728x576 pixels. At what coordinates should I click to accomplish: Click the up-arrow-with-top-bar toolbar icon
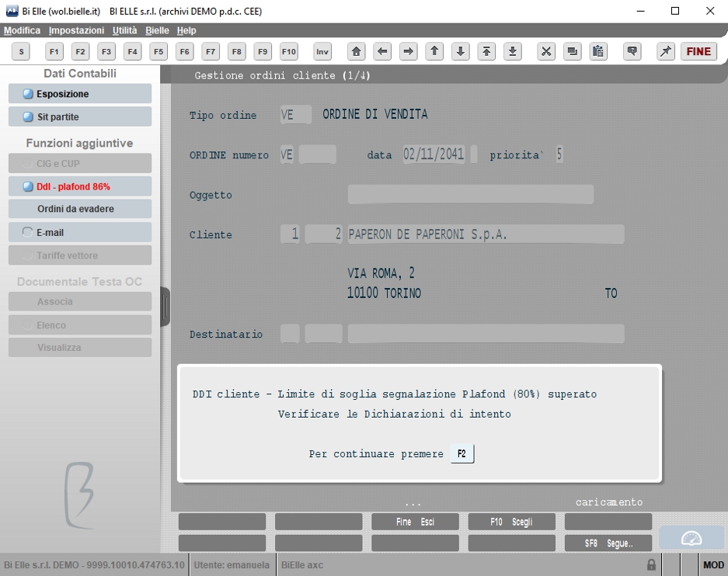click(x=486, y=51)
